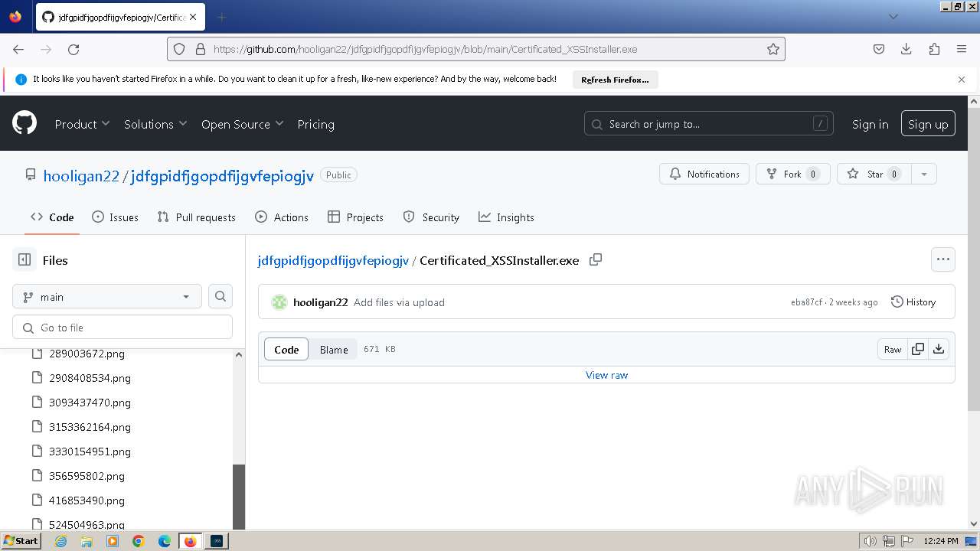The image size is (980, 551).
Task: Click the Sign in link
Action: tap(871, 124)
